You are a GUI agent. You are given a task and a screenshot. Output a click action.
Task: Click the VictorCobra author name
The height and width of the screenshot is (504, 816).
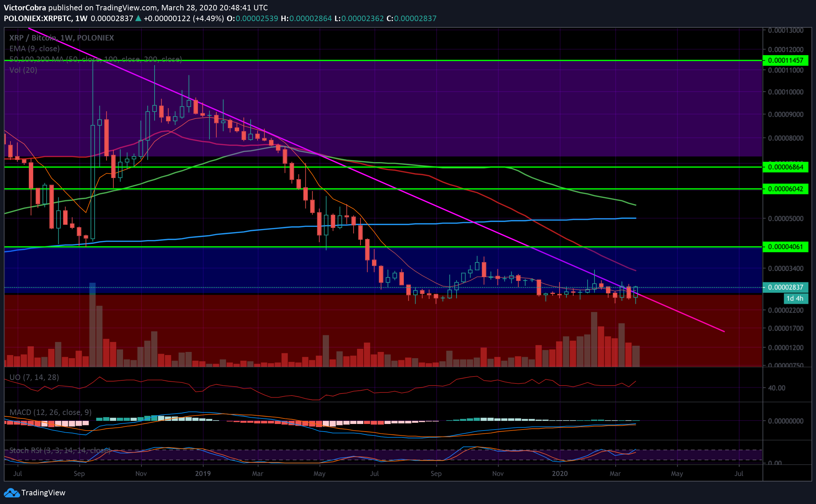pyautogui.click(x=25, y=8)
